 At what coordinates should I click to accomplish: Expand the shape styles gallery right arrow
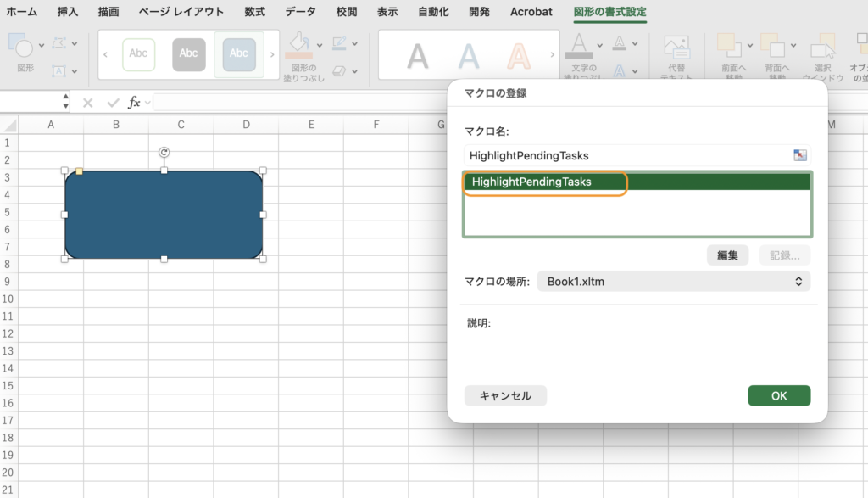point(272,54)
